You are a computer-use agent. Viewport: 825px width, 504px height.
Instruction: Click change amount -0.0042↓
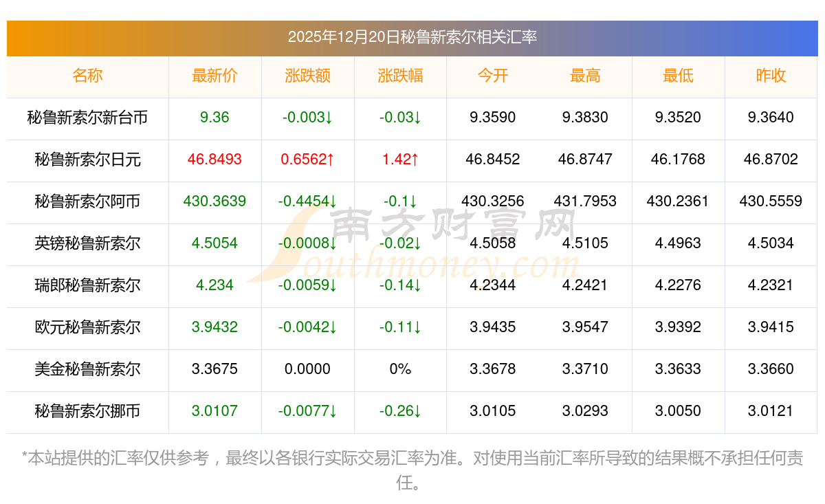pyautogui.click(x=307, y=327)
